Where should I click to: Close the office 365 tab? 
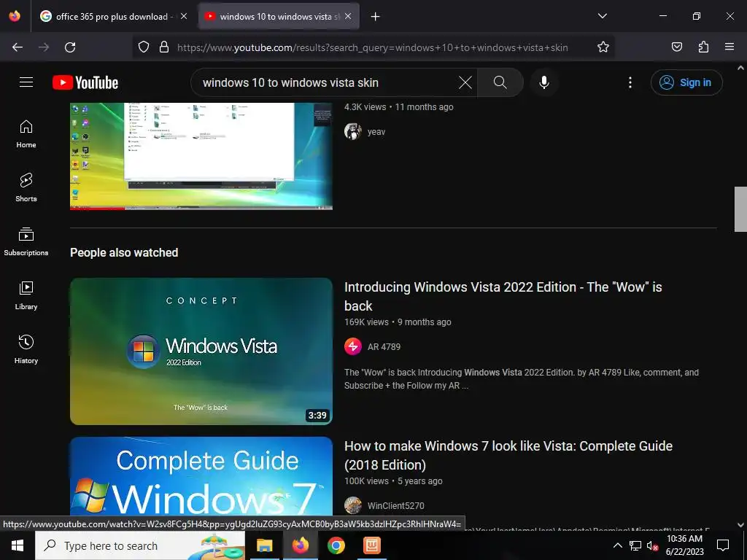(183, 17)
